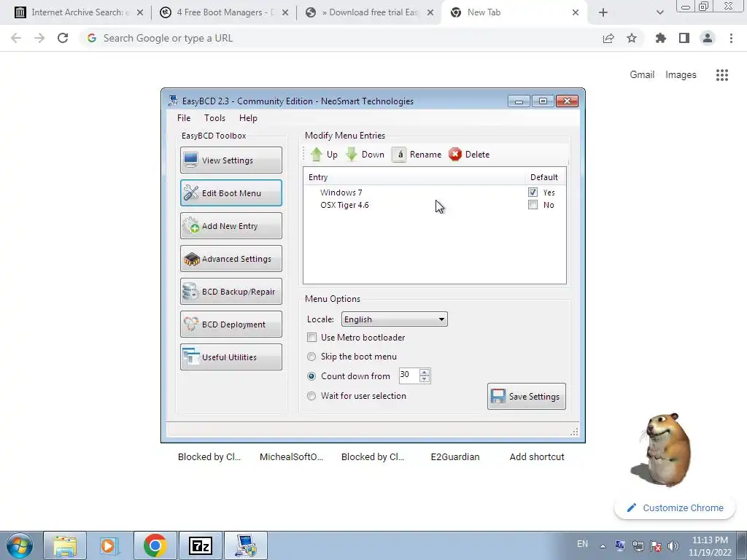Open Windows Start menu
Image resolution: width=747 pixels, height=560 pixels.
tap(19, 545)
